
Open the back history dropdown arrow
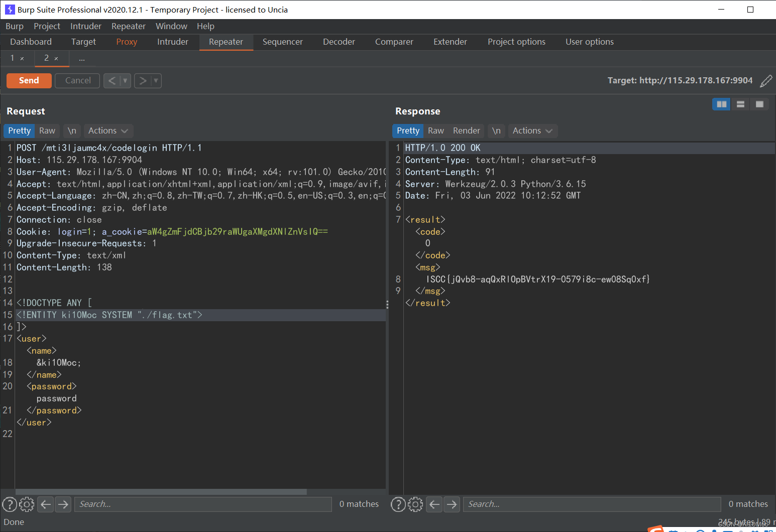coord(126,81)
